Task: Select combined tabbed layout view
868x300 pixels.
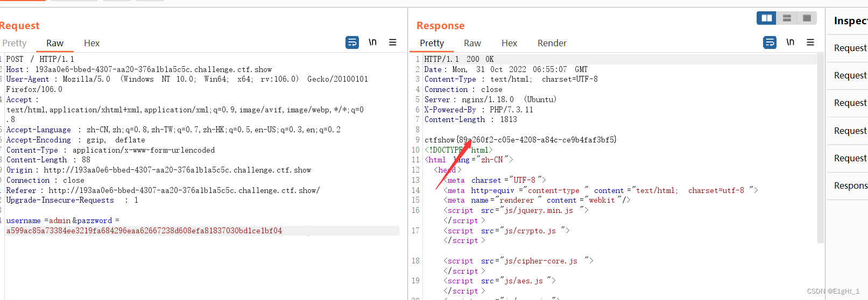Action: [x=807, y=18]
